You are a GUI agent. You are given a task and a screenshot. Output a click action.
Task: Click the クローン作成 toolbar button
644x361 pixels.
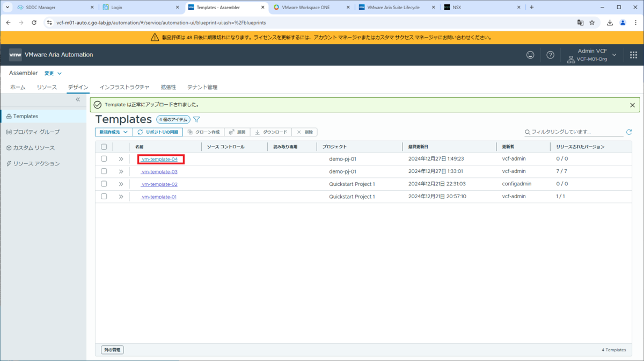point(204,132)
